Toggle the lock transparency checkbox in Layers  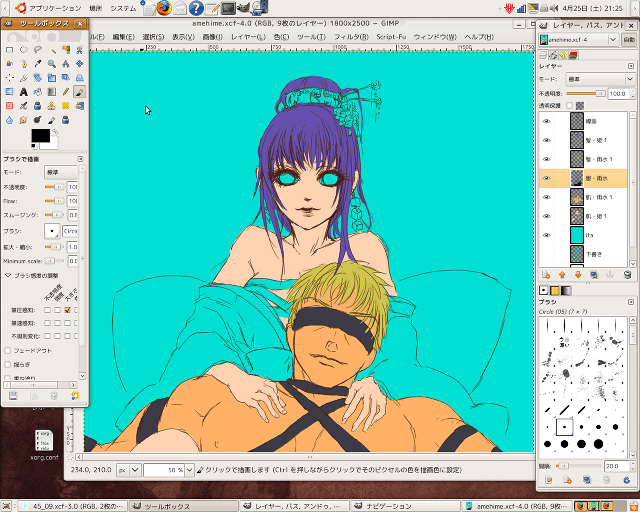[x=569, y=106]
